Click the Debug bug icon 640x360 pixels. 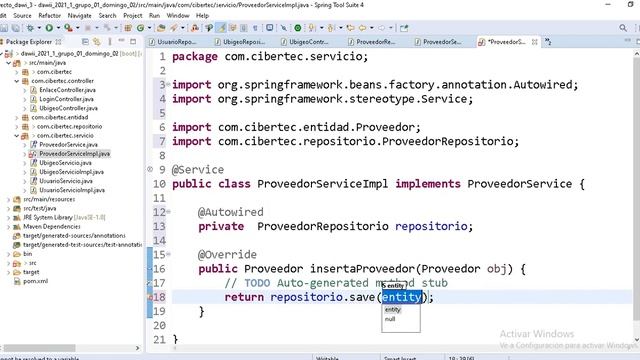(x=30, y=28)
